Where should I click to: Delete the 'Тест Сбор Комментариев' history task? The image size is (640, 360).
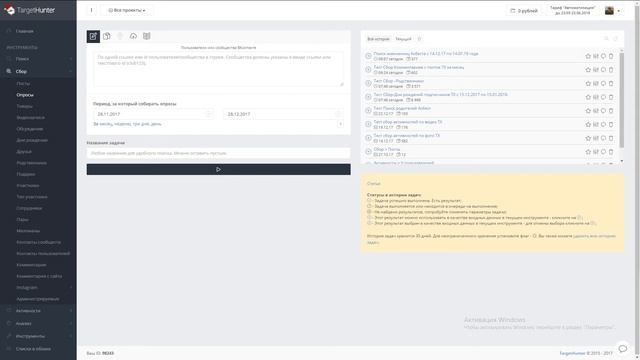pos(611,70)
